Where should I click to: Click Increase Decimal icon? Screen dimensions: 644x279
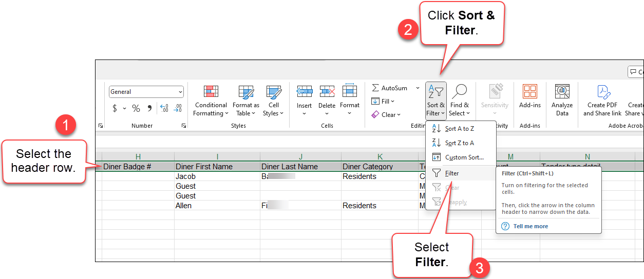click(x=164, y=108)
